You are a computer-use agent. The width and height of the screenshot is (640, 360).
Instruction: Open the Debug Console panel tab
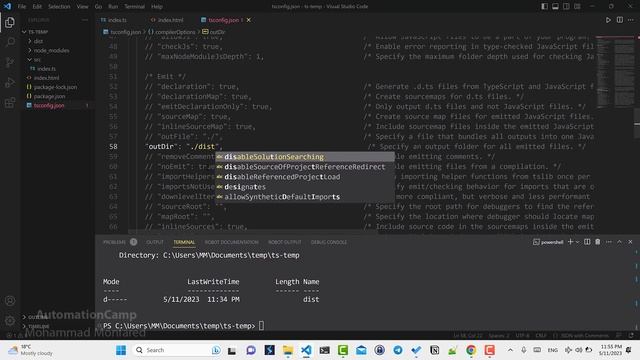pyautogui.click(x=329, y=242)
